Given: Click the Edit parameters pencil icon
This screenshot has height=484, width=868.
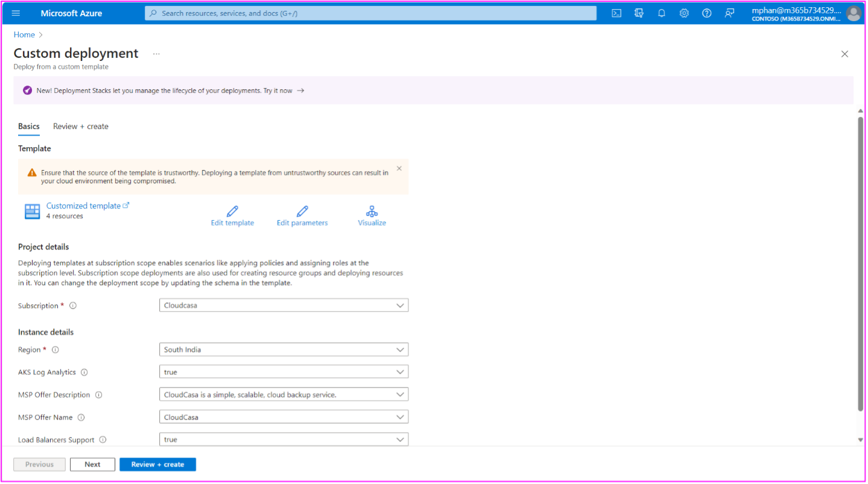Looking at the screenshot, I should tap(302, 212).
